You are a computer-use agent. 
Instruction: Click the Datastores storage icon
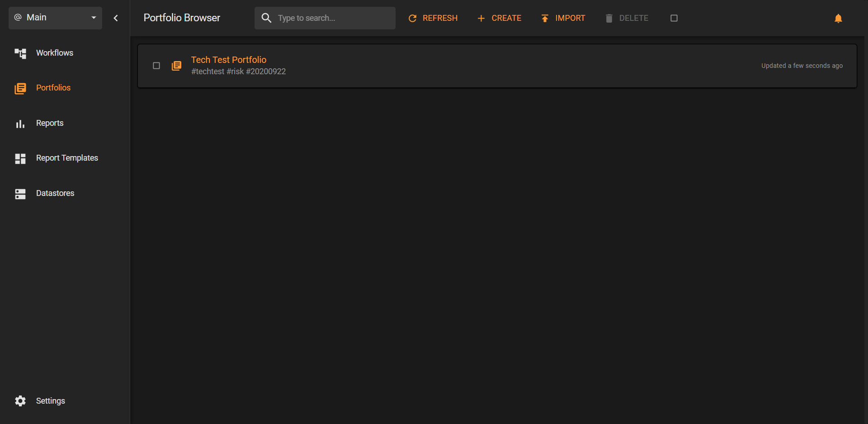pos(20,194)
